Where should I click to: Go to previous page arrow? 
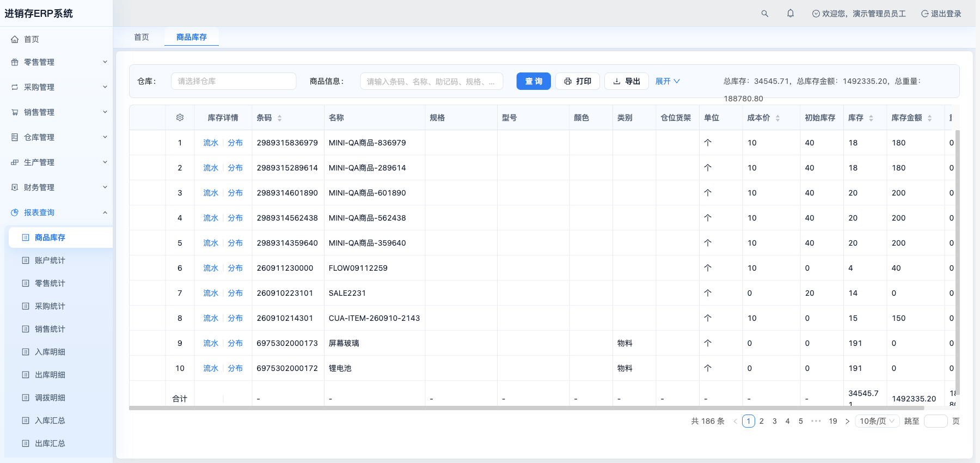coord(736,421)
